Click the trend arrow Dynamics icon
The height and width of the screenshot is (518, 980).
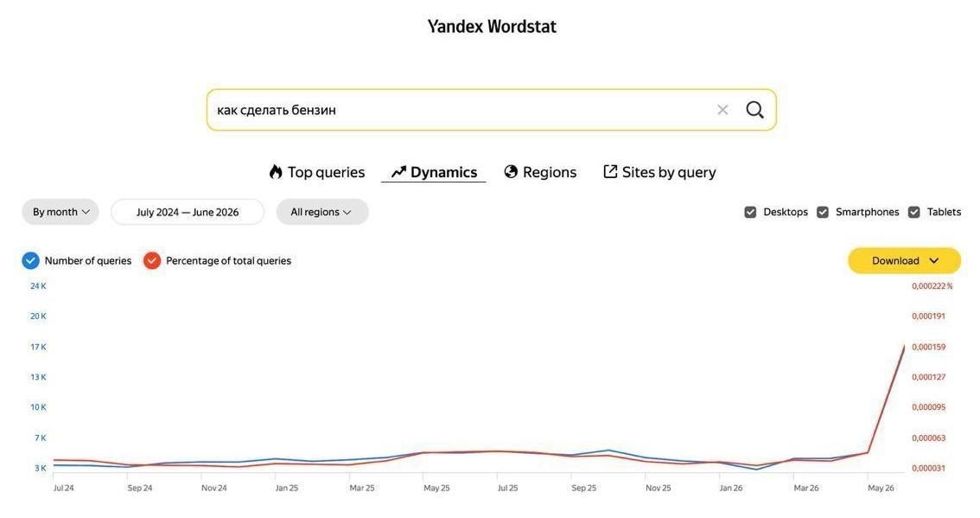pyautogui.click(x=398, y=172)
